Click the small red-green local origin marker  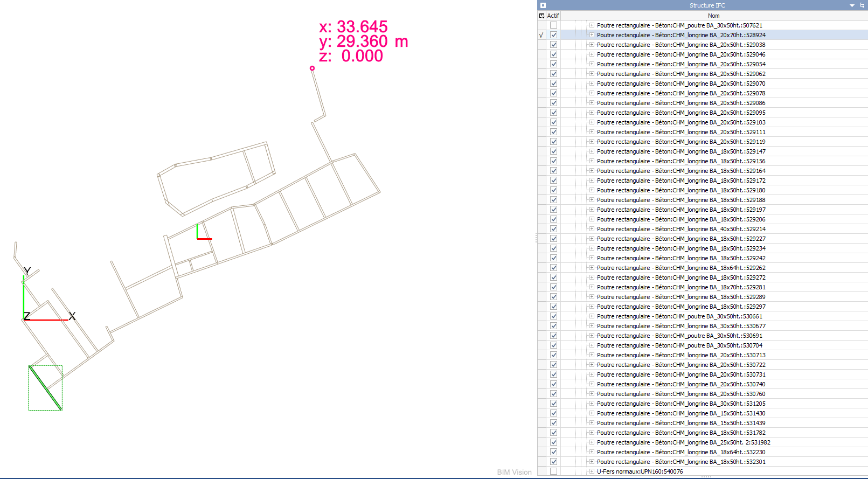pyautogui.click(x=198, y=238)
